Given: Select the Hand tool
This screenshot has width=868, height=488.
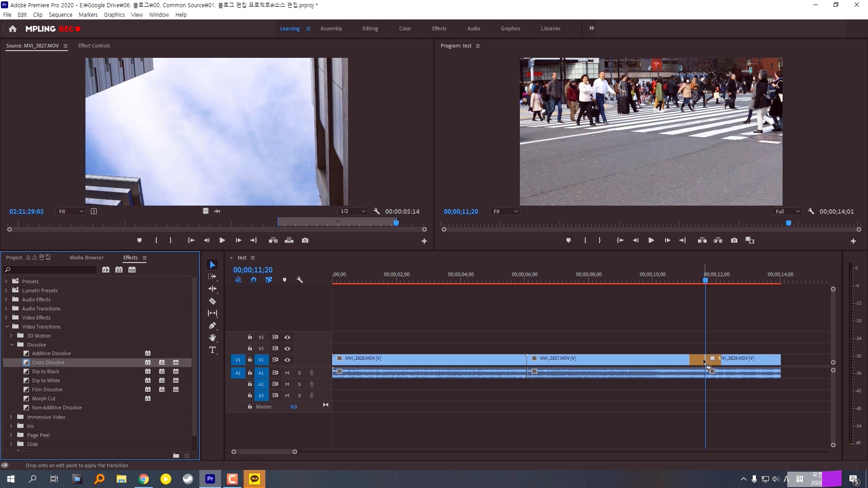Looking at the screenshot, I should (212, 338).
